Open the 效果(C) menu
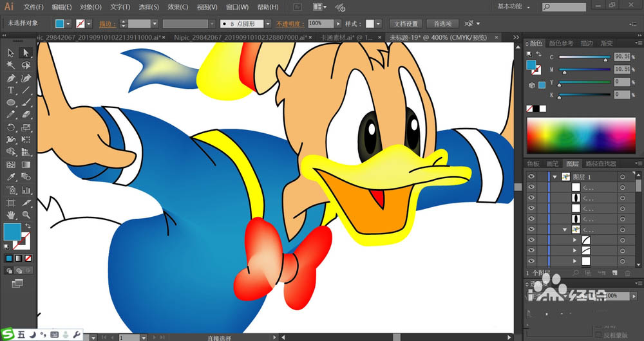The width and height of the screenshot is (644, 341). point(178,7)
